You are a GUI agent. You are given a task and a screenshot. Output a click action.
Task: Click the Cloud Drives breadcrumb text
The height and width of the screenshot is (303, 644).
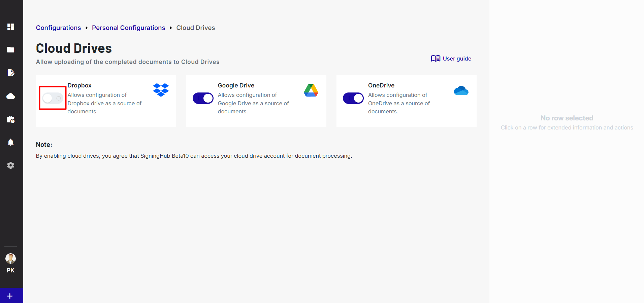(196, 28)
